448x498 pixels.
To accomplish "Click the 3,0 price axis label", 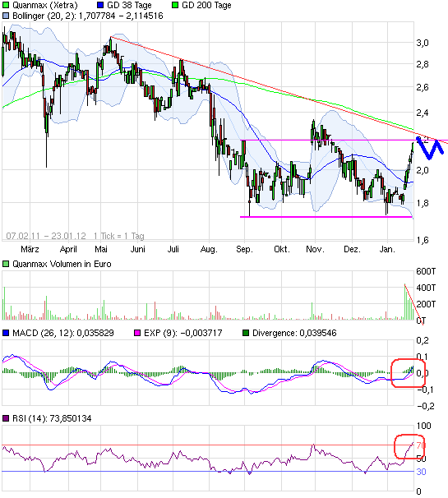I will [423, 43].
